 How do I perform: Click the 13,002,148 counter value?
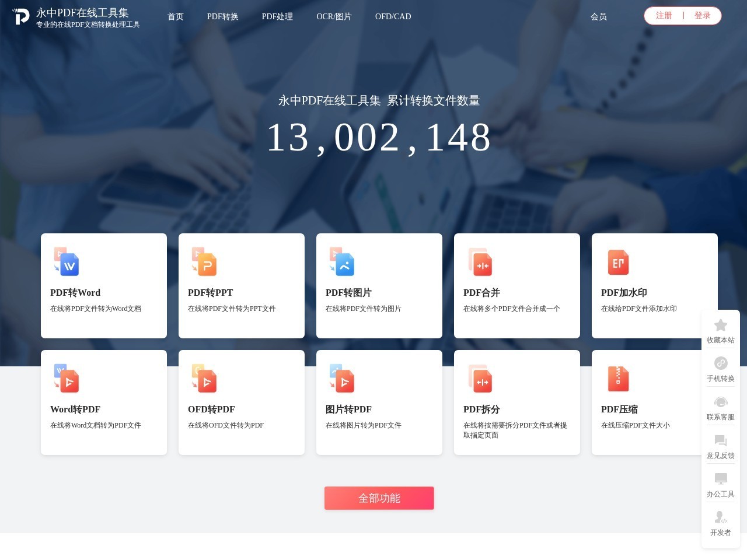click(x=379, y=138)
